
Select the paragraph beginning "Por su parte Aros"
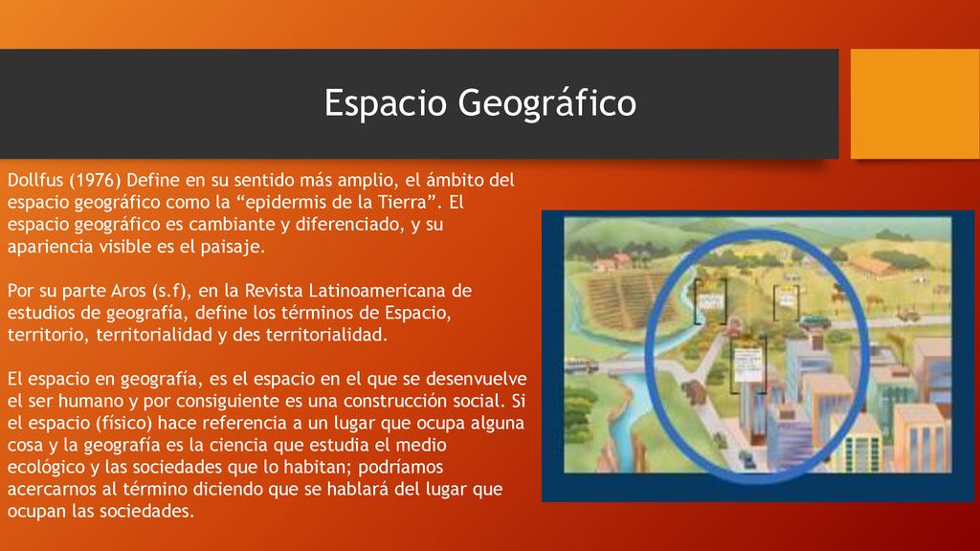point(239,313)
